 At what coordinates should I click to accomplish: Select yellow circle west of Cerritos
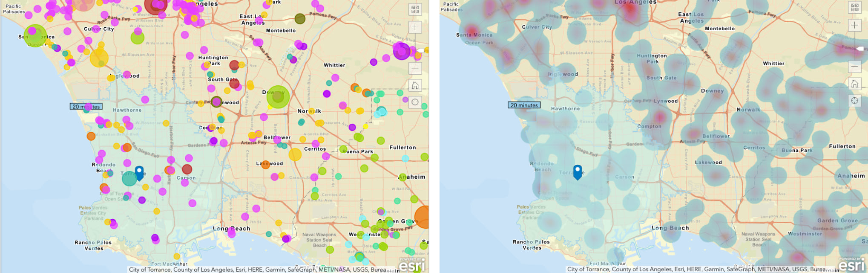pyautogui.click(x=295, y=154)
